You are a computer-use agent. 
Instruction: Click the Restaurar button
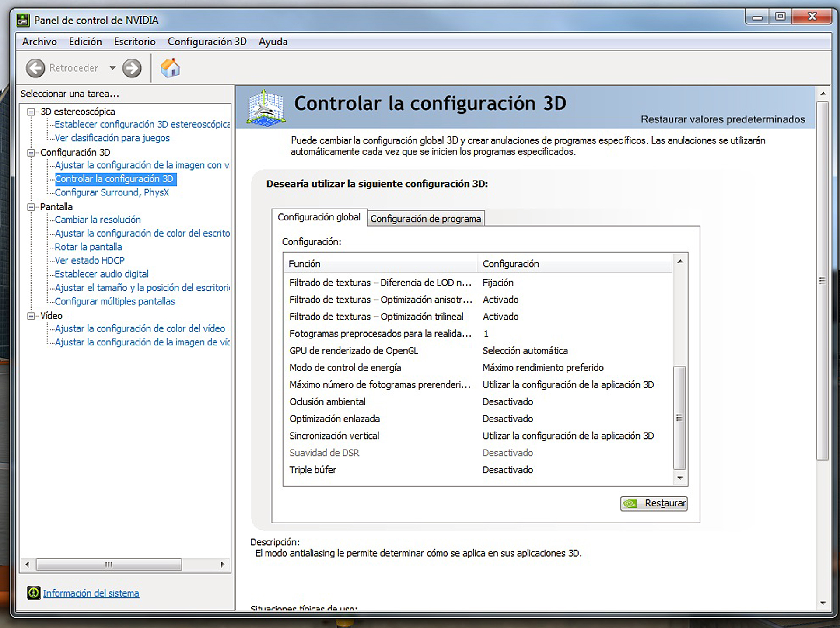[654, 503]
